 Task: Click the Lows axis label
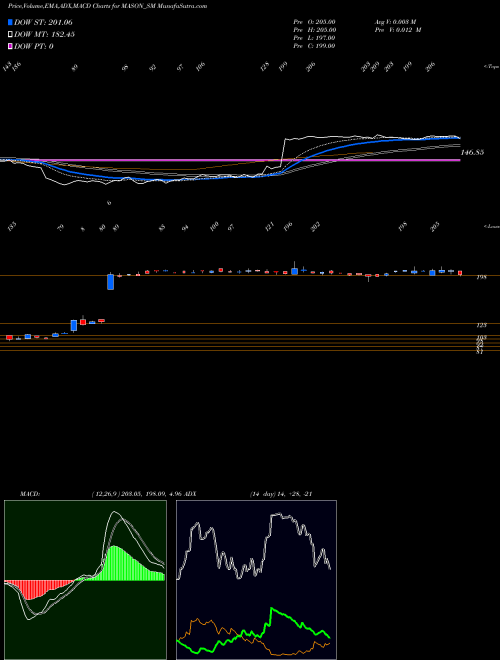[491, 226]
